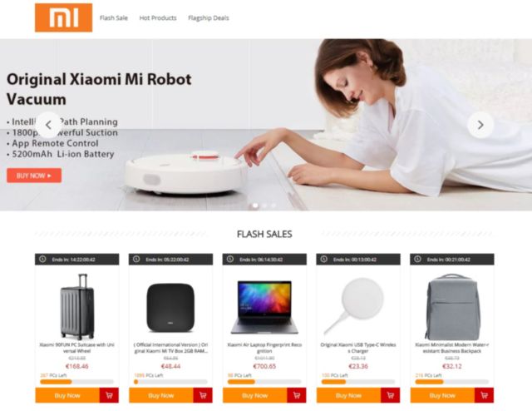Open the Flash Sale menu item
The width and height of the screenshot is (532, 411).
pyautogui.click(x=114, y=18)
